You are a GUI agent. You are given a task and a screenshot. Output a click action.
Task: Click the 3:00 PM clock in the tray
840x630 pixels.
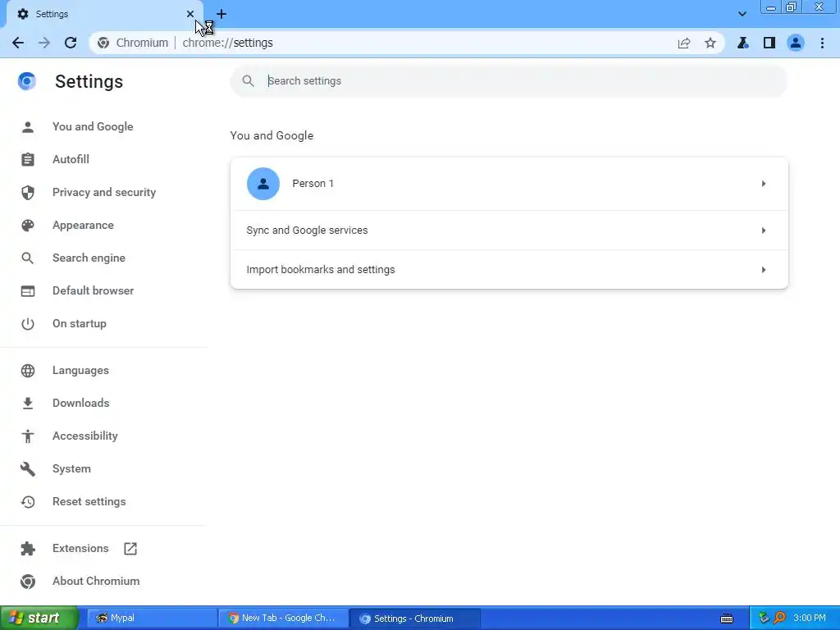(x=810, y=619)
